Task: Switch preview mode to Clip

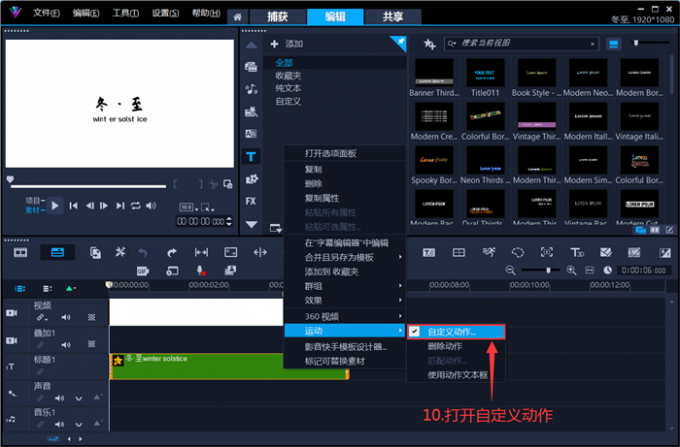Action: pyautogui.click(x=35, y=210)
